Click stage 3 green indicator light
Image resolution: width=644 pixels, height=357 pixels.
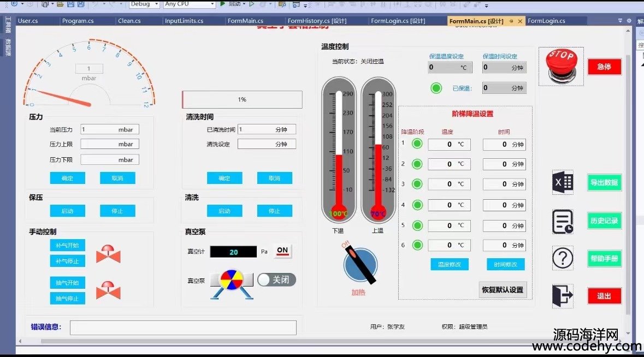(417, 184)
